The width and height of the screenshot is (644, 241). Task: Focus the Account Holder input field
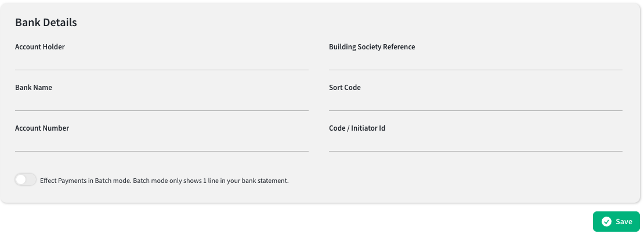(x=162, y=62)
